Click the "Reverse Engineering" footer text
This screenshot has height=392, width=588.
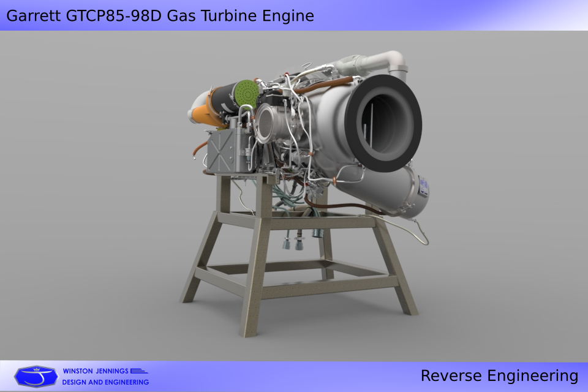(499, 375)
